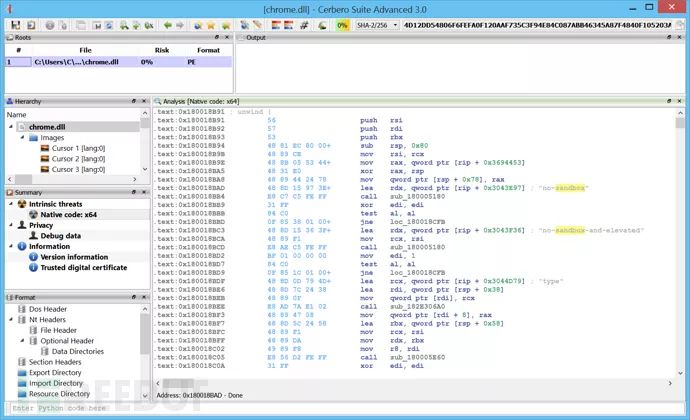Image resolution: width=690 pixels, height=420 pixels.
Task: Float the Output panel with its undock icon
Action: click(671, 37)
